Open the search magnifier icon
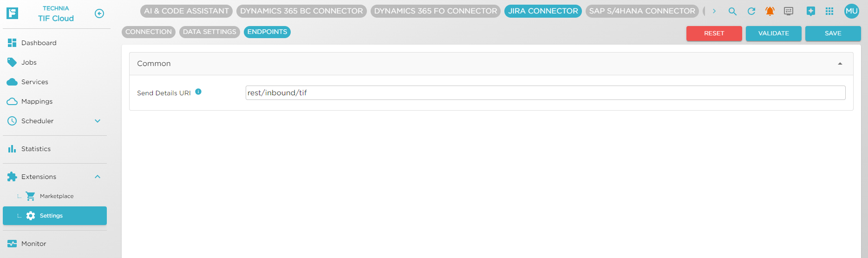Image resolution: width=868 pixels, height=258 pixels. point(732,11)
